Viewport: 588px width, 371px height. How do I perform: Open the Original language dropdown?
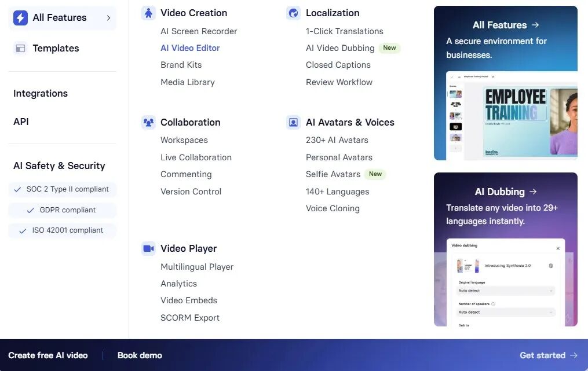506,291
